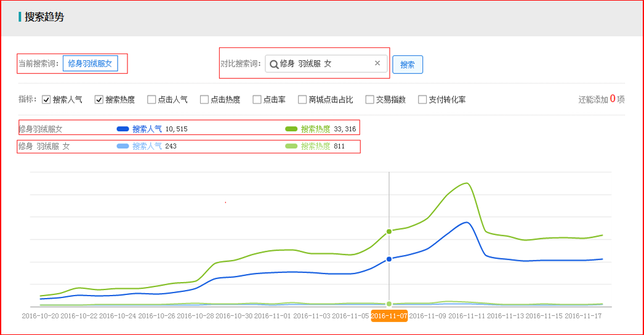Tick the 点击热度 metric checkbox
644x335 pixels.
[x=204, y=100]
